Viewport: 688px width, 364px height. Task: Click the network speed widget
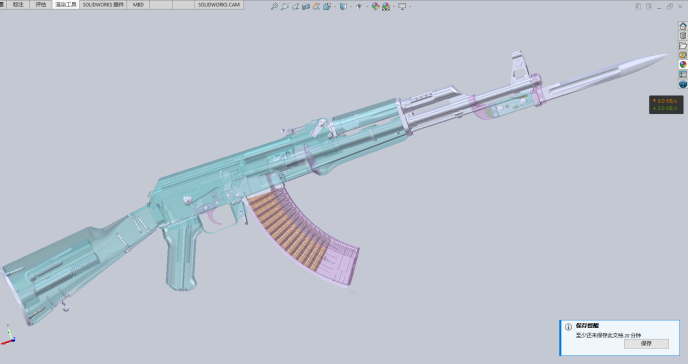666,105
